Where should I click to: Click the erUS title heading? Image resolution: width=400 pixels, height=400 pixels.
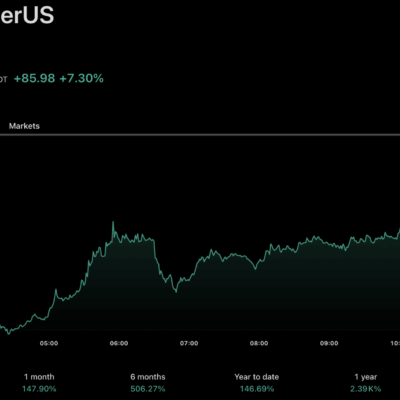[27, 15]
